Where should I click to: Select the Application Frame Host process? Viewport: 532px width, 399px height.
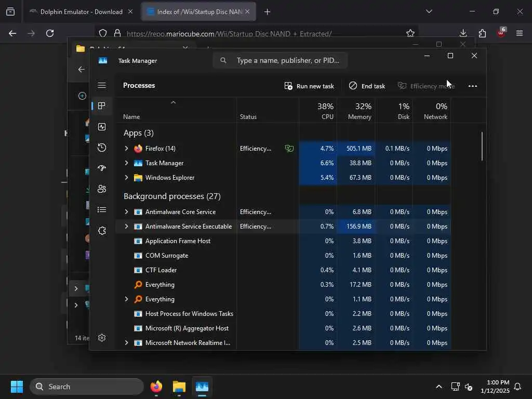pyautogui.click(x=283, y=241)
